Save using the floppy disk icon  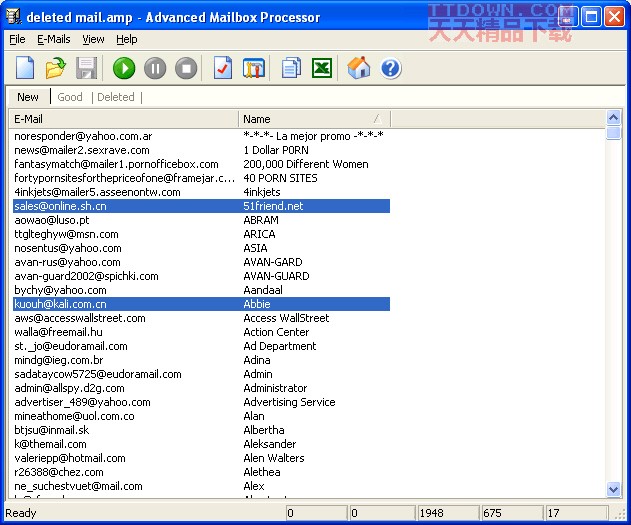[87, 68]
